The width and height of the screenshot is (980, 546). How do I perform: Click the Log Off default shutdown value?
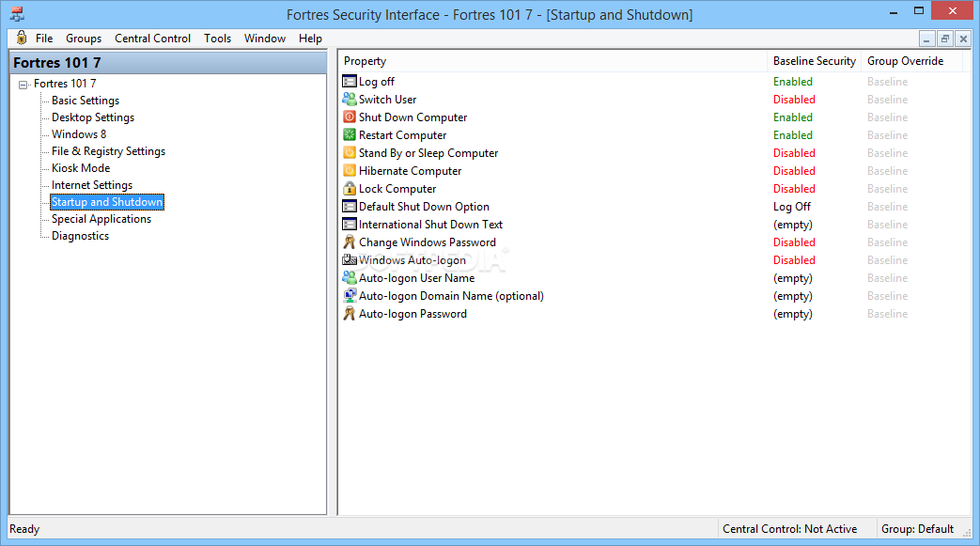click(792, 207)
